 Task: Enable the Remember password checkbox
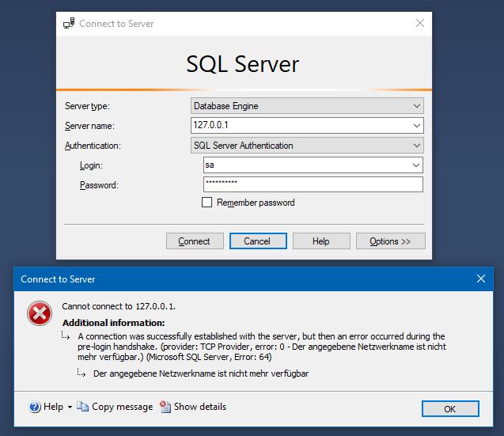coord(207,203)
